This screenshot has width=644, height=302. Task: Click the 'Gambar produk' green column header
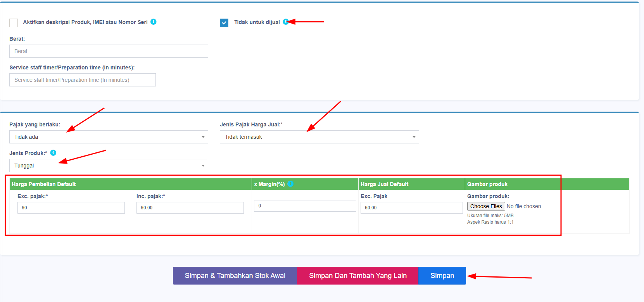pos(547,184)
